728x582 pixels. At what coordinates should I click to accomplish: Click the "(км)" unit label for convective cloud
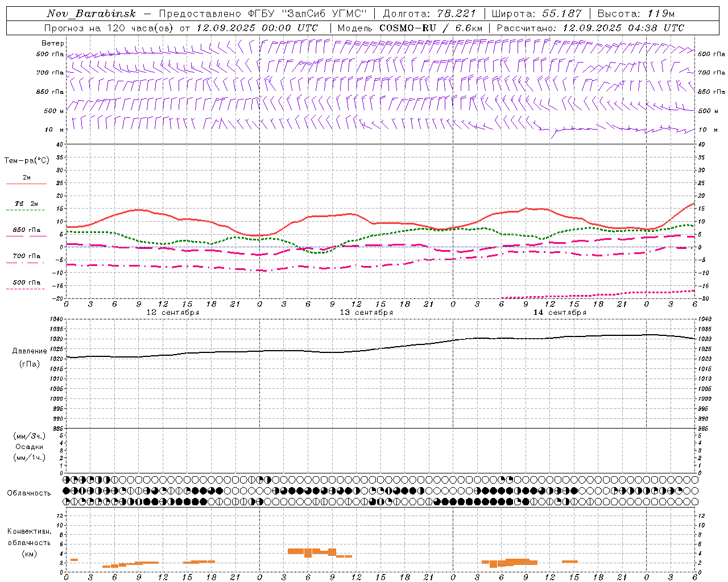[x=30, y=554]
